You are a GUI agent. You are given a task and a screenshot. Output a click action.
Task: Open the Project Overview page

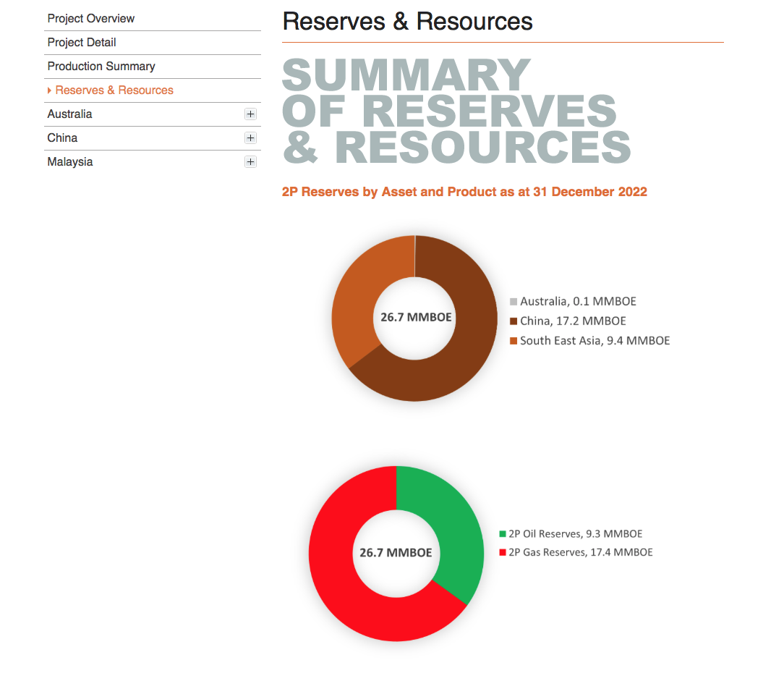pos(91,19)
